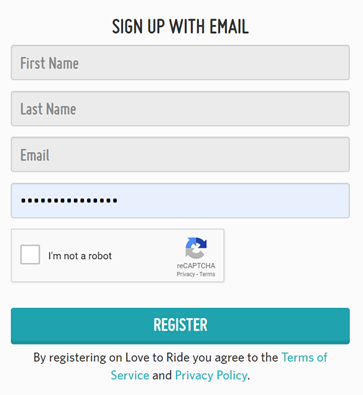Focus the Last Name input field

[x=180, y=109]
